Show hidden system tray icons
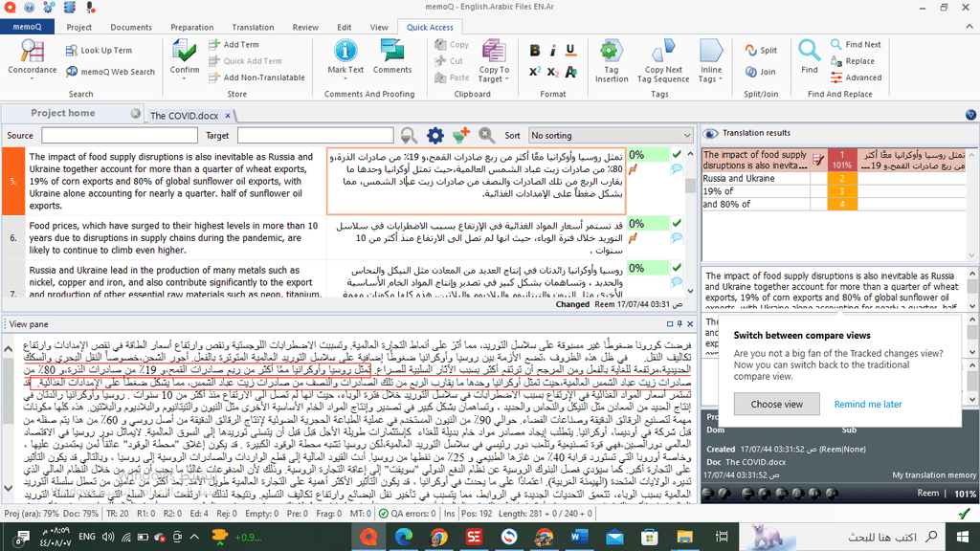Viewport: 980px width, 551px height. 194,537
